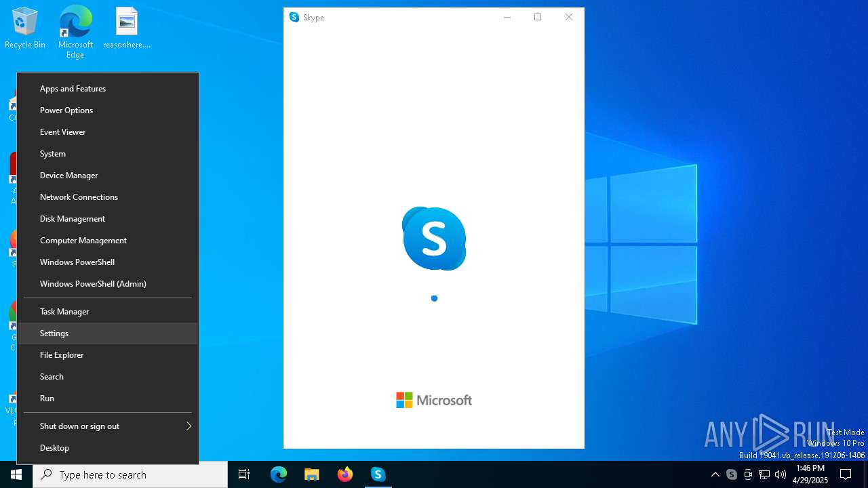
Task: Open Task View from taskbar
Action: point(244,474)
